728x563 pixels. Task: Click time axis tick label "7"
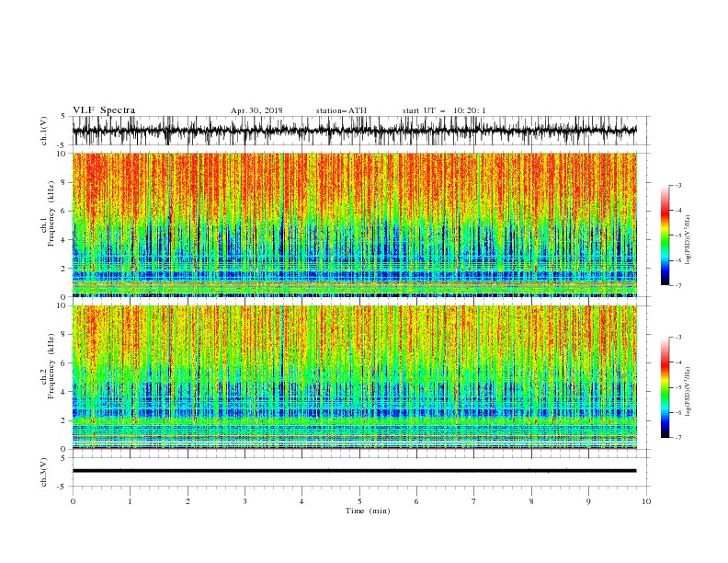[474, 501]
